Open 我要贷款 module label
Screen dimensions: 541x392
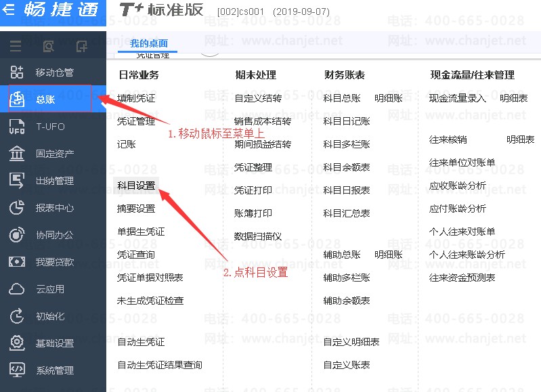click(55, 262)
